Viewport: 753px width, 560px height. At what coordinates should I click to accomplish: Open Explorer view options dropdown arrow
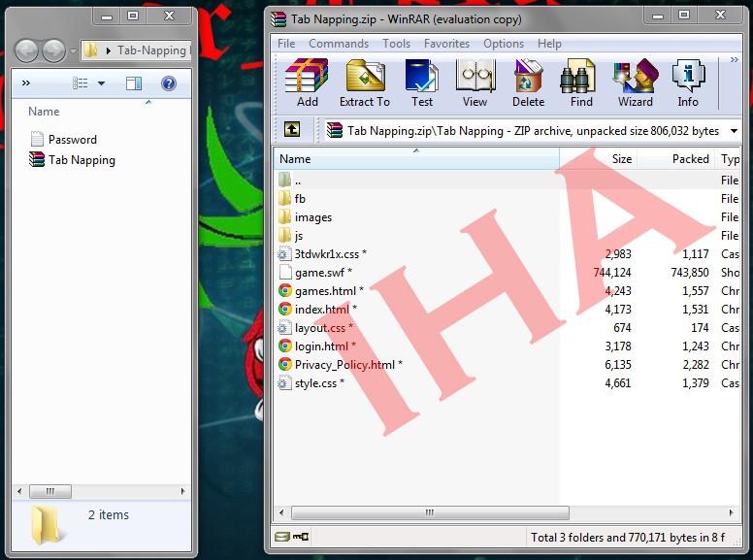[101, 83]
